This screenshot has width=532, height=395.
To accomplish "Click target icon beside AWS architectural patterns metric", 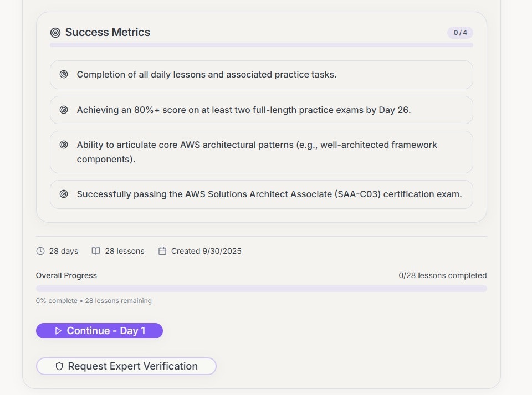I will click(64, 145).
